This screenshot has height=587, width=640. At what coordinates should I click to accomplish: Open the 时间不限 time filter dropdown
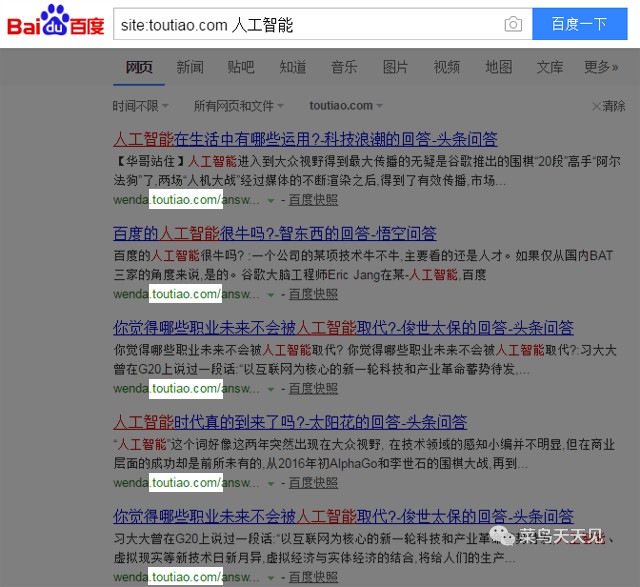coord(140,106)
